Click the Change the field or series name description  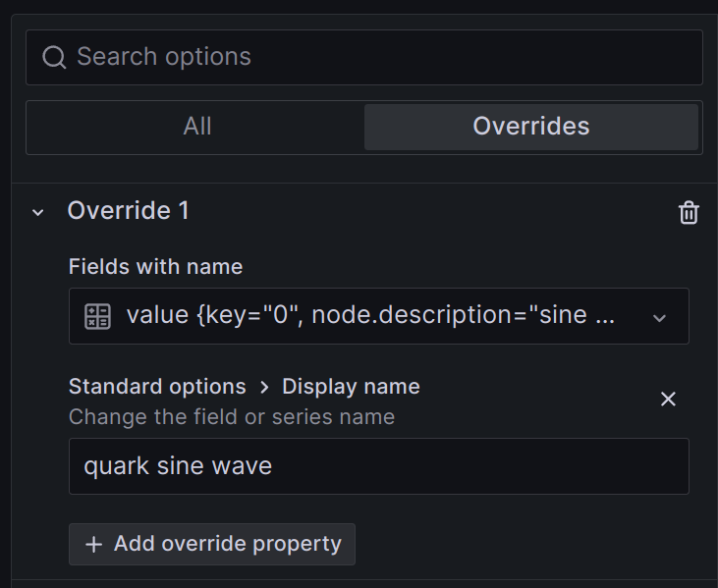(x=232, y=416)
